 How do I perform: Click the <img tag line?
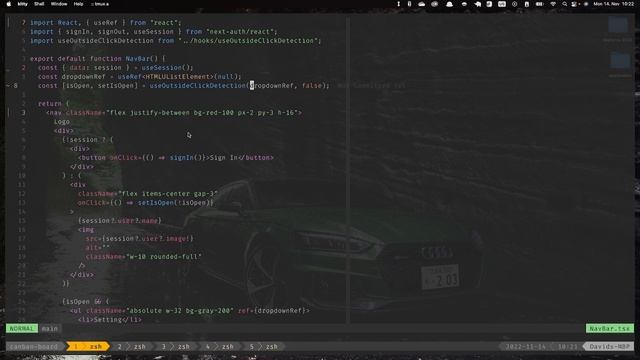tap(86, 230)
